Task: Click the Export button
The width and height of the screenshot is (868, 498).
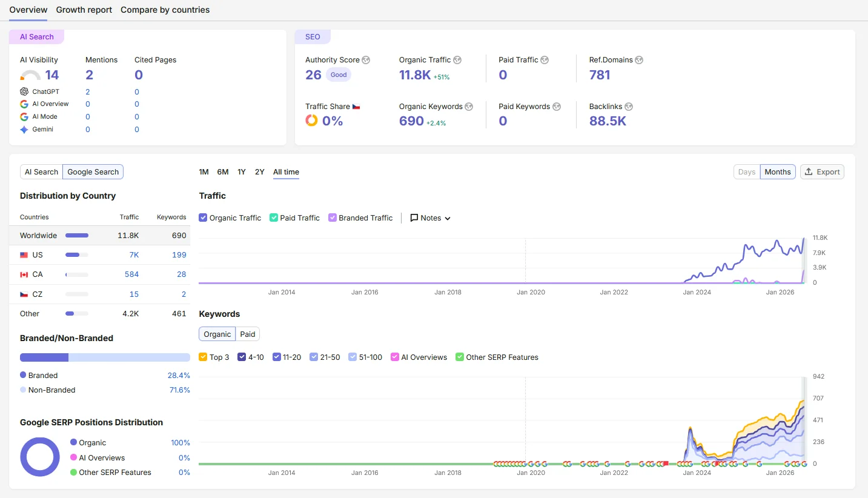Action: (x=822, y=171)
